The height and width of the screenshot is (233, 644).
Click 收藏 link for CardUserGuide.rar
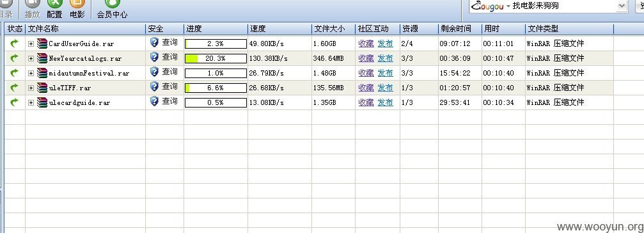coord(366,44)
